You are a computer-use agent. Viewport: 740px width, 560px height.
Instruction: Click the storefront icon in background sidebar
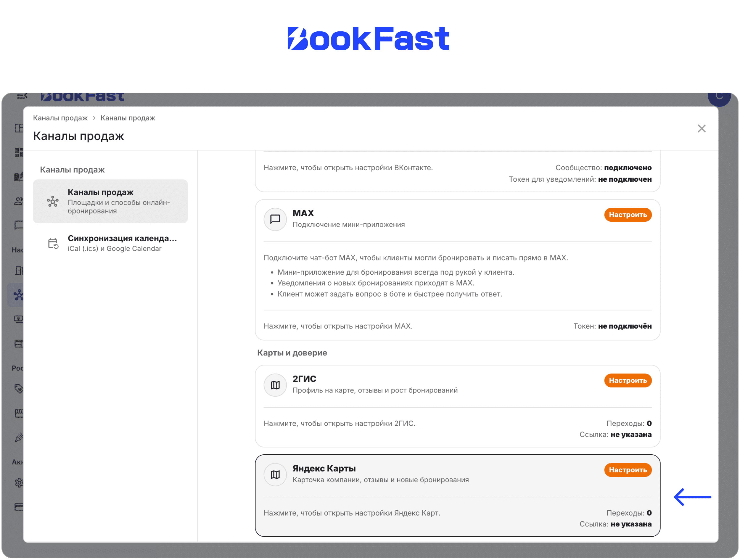pos(19,413)
